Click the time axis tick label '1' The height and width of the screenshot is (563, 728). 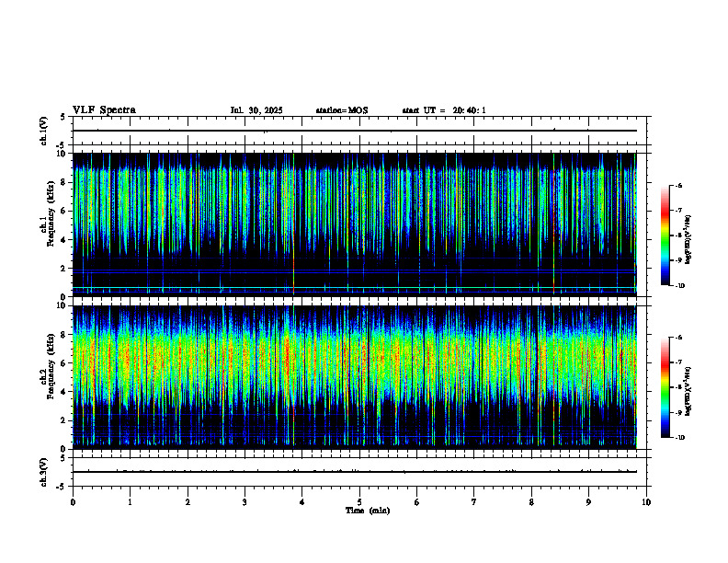pyautogui.click(x=130, y=502)
